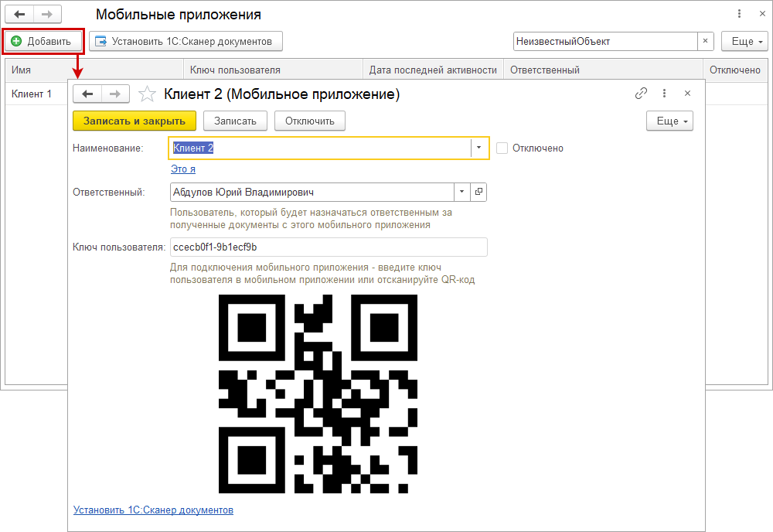Click the Записать button
773x532 pixels.
coord(235,121)
